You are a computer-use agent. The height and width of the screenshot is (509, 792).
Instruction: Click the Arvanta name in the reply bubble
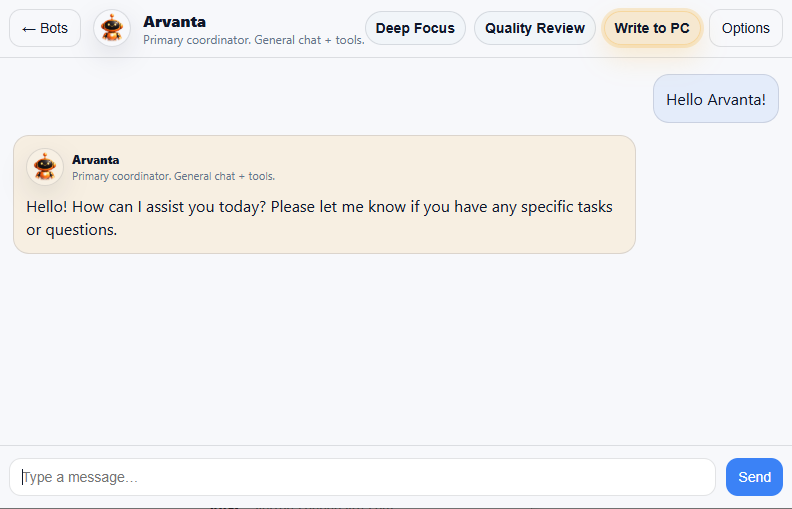point(95,160)
